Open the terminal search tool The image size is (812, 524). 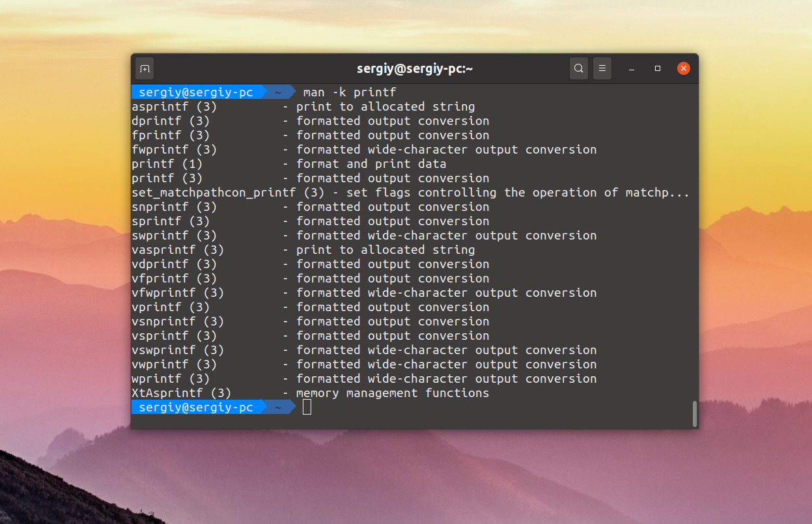578,68
